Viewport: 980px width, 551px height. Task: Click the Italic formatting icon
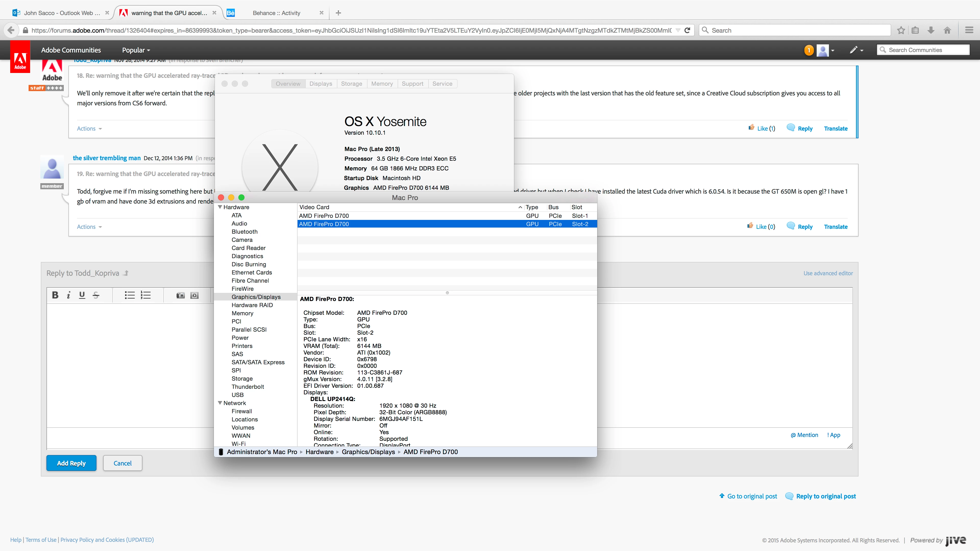point(68,295)
